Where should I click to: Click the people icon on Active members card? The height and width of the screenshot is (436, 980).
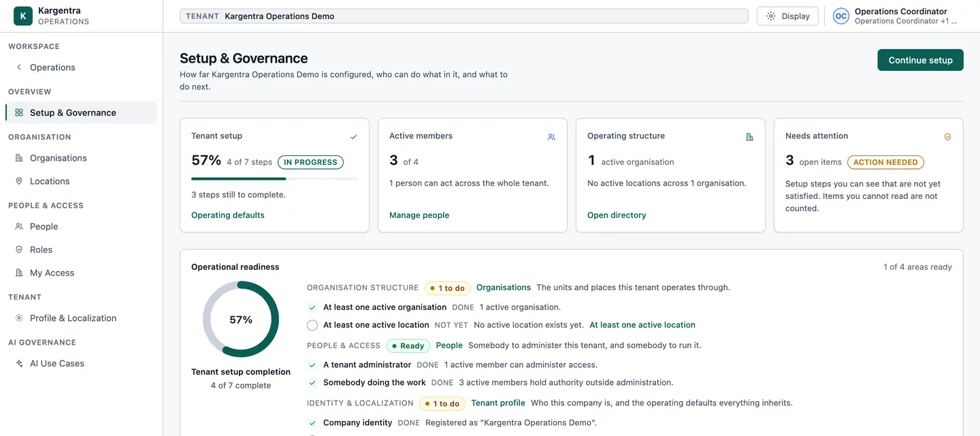tap(551, 137)
